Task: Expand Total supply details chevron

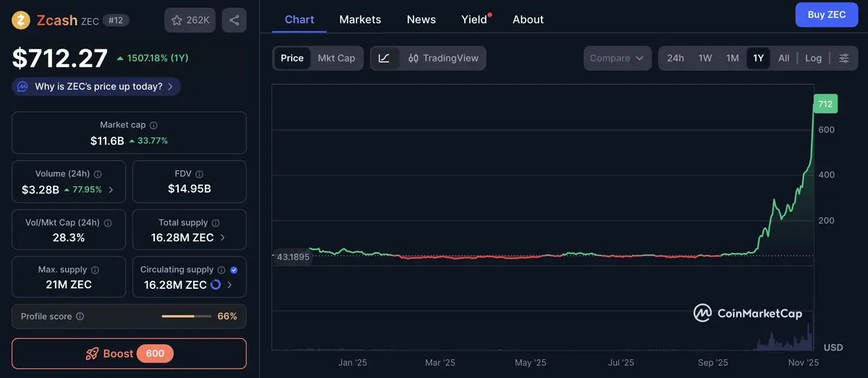Action: click(222, 238)
